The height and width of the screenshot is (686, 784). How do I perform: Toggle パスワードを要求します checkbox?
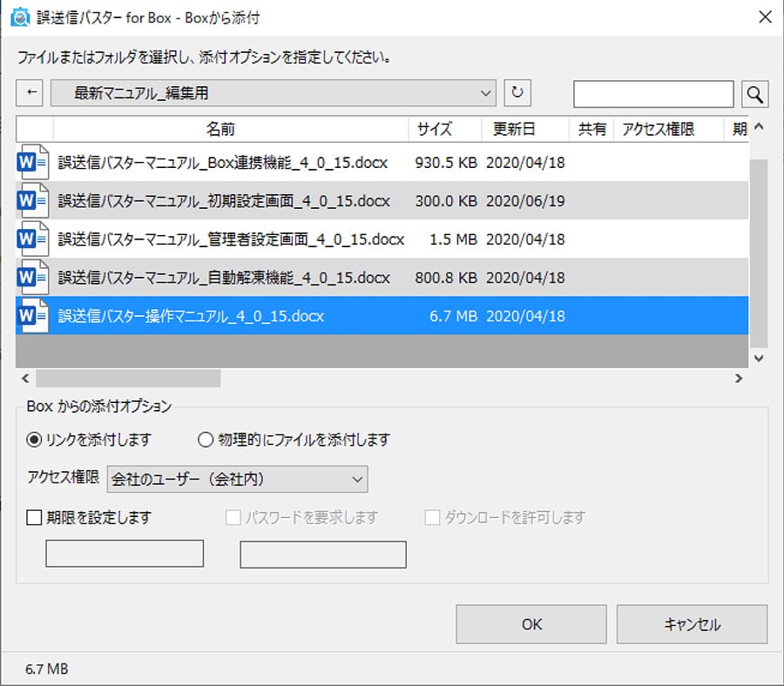point(233,517)
